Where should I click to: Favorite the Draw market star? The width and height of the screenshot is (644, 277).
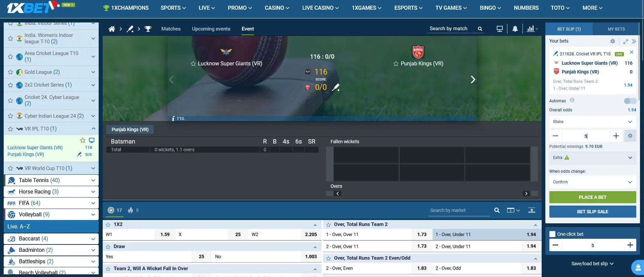pos(108,247)
